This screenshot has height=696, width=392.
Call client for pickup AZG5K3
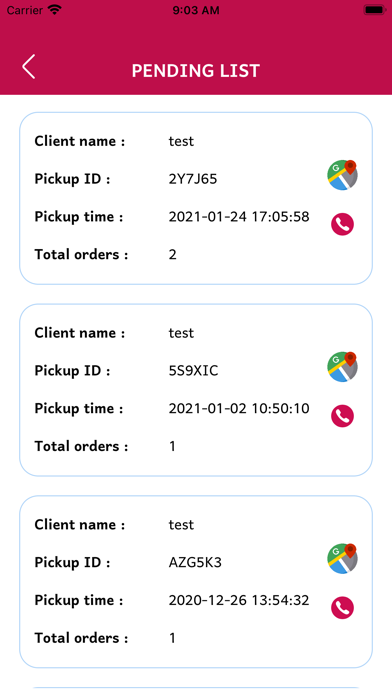tap(342, 608)
